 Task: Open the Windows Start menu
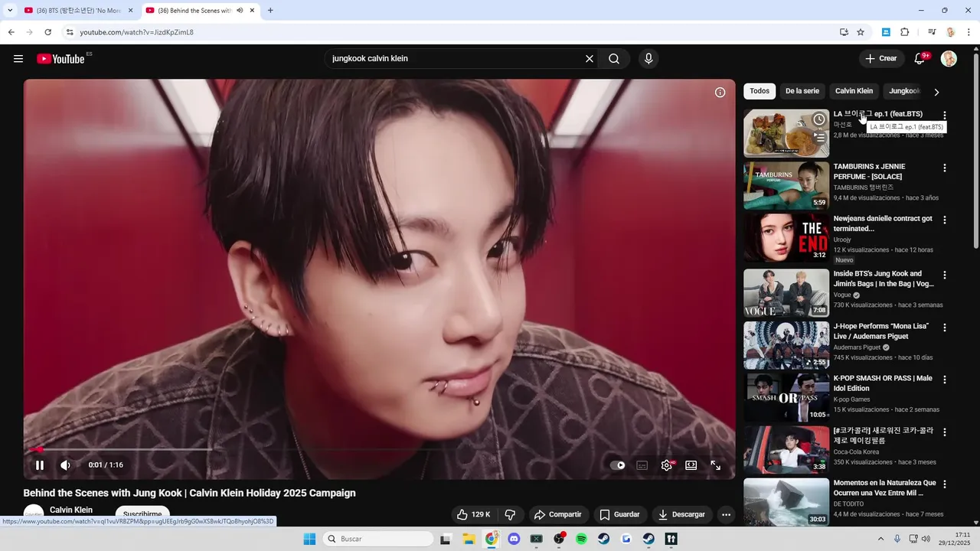[309, 540]
